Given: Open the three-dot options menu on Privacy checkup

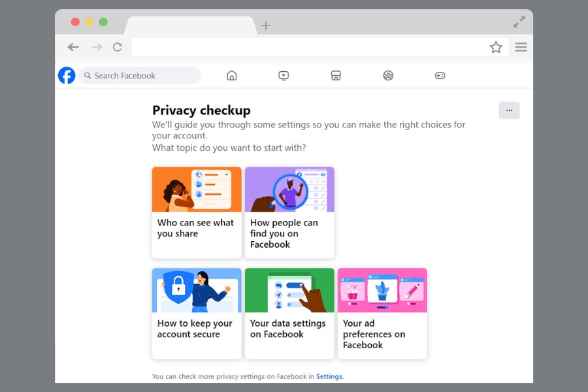Looking at the screenshot, I should pyautogui.click(x=509, y=110).
